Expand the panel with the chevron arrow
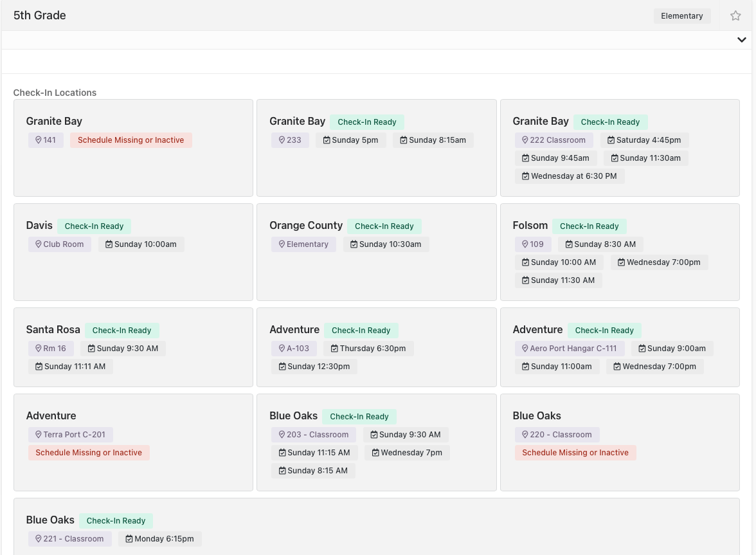756x555 pixels. 742,40
